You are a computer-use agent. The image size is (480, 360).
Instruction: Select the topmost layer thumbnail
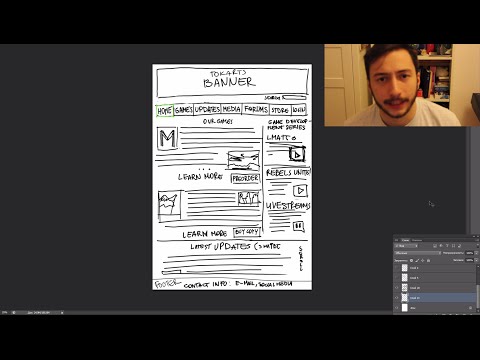[405, 268]
